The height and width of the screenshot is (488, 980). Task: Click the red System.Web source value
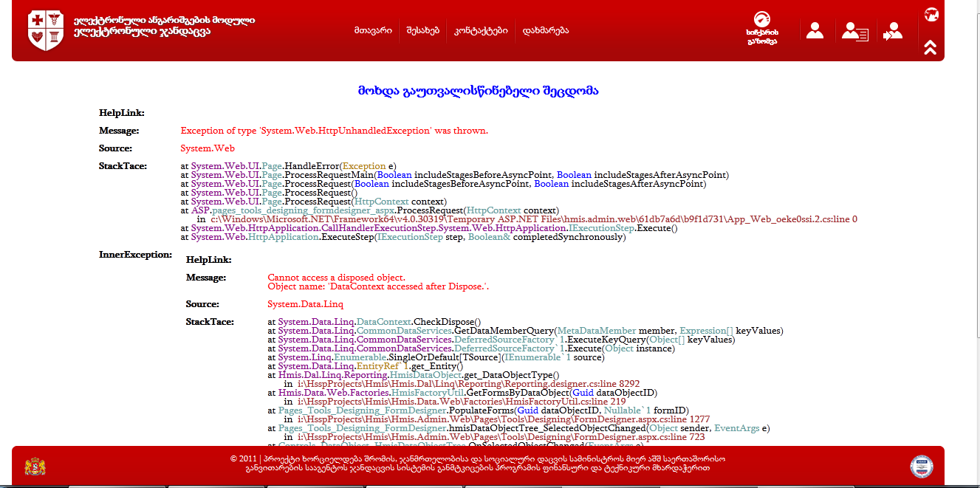coord(208,148)
